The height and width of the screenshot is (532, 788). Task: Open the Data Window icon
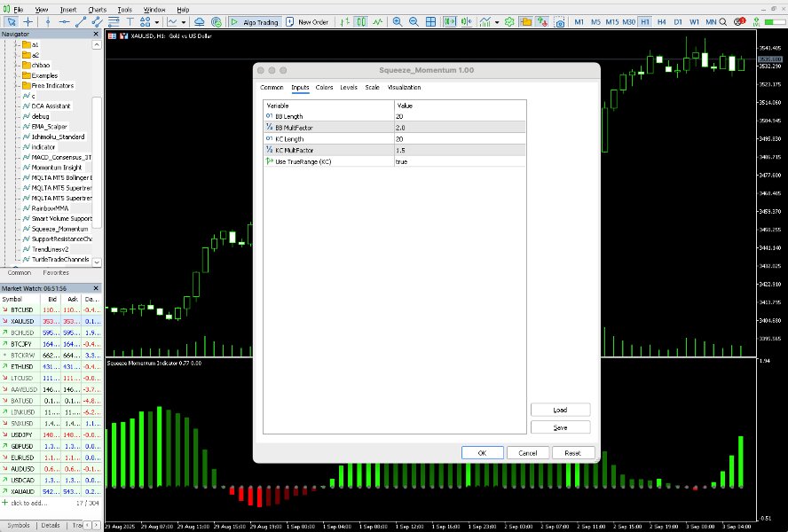point(526,22)
